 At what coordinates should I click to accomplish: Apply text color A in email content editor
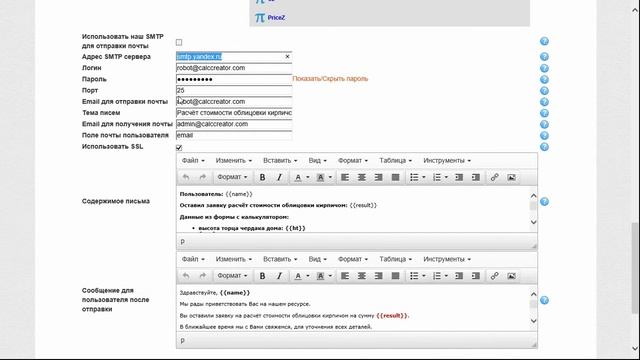298,177
